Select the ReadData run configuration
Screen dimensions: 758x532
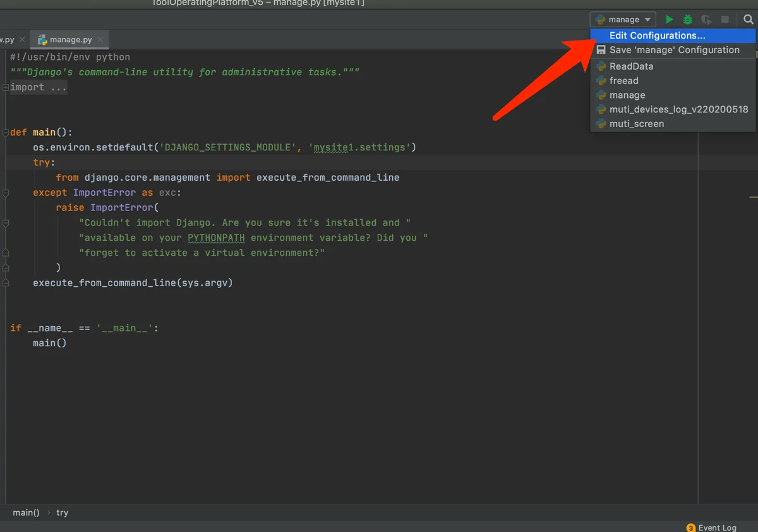click(673, 66)
